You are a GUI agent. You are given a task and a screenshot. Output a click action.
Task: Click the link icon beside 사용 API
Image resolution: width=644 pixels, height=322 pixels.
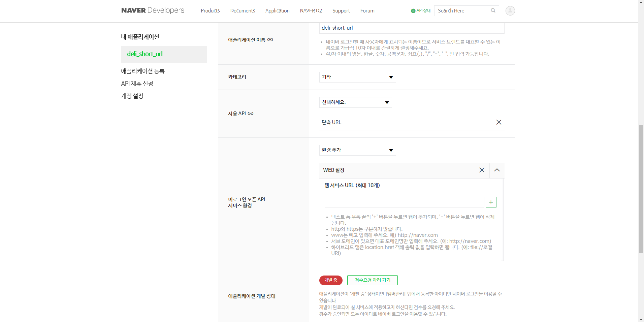(x=251, y=114)
